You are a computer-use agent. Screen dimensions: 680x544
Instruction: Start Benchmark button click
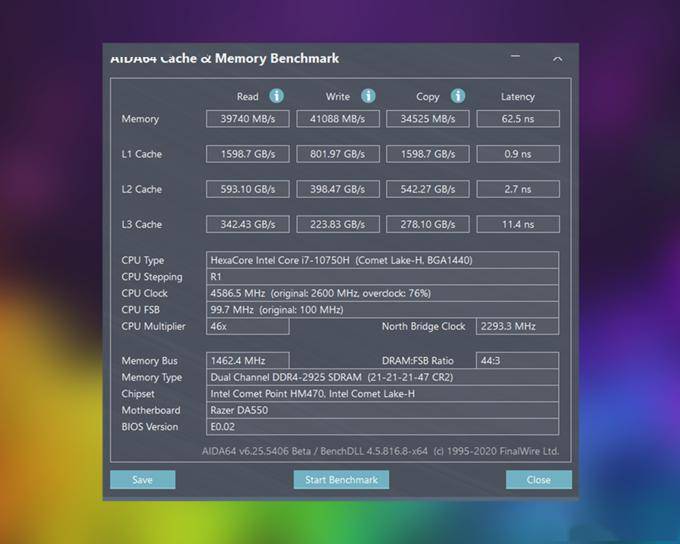(341, 480)
